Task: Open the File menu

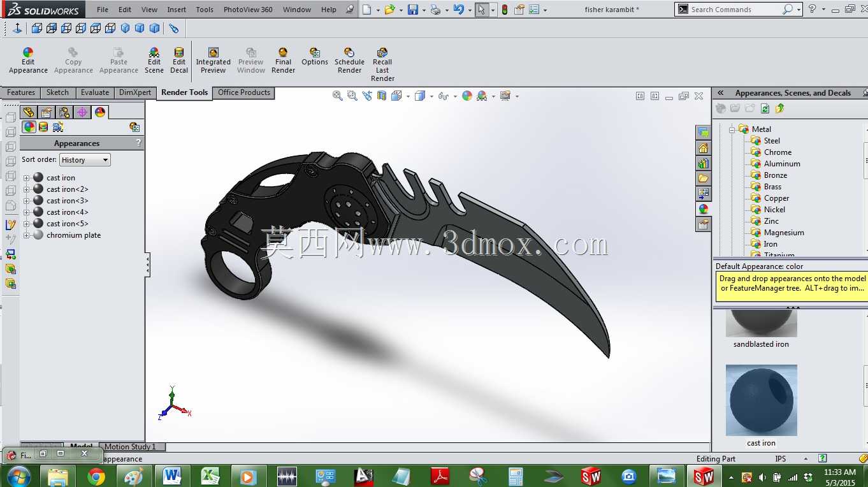Action: tap(103, 10)
